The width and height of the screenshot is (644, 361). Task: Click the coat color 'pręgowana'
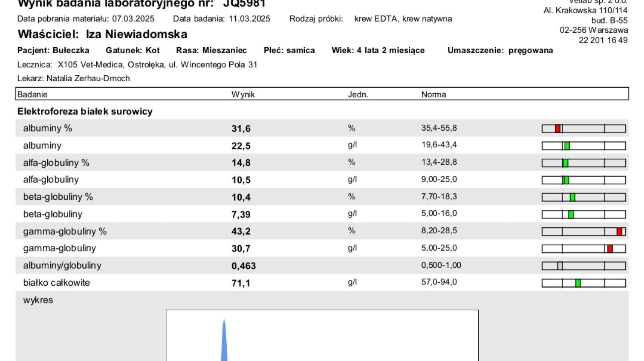(531, 50)
